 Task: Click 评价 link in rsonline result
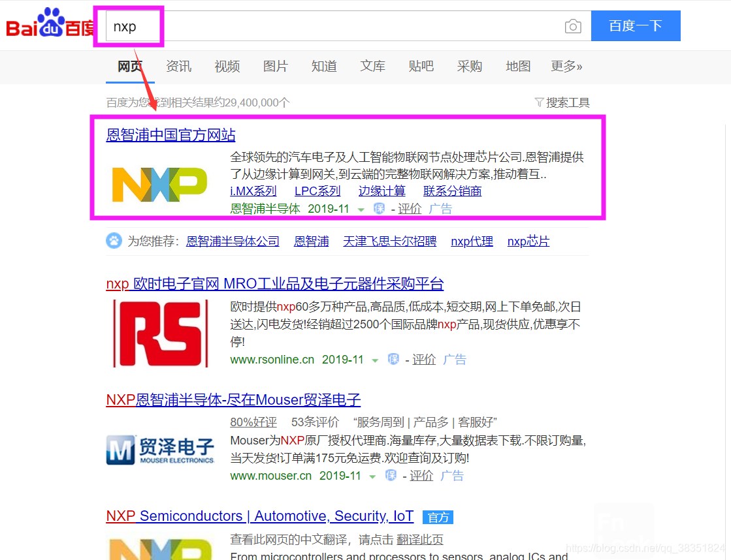(424, 359)
